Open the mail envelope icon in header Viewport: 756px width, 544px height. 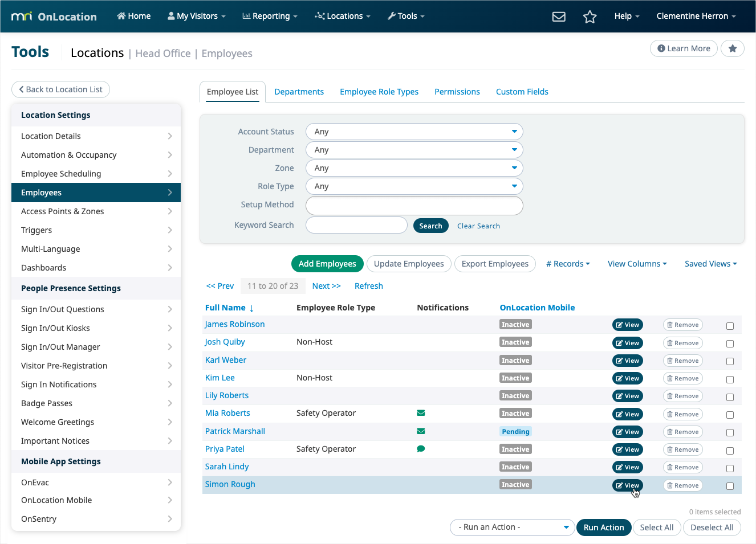(x=559, y=17)
